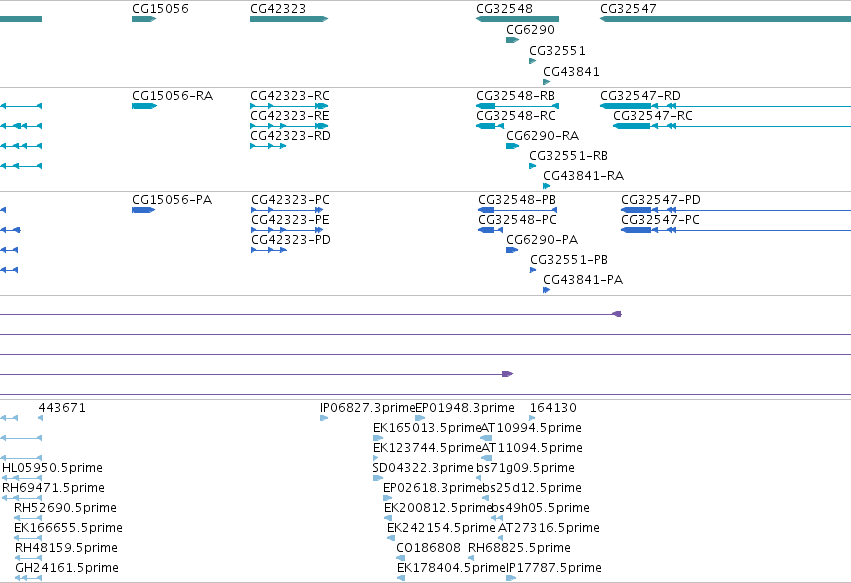851x583 pixels.
Task: Select the CG43841 gene label
Action: coord(571,71)
